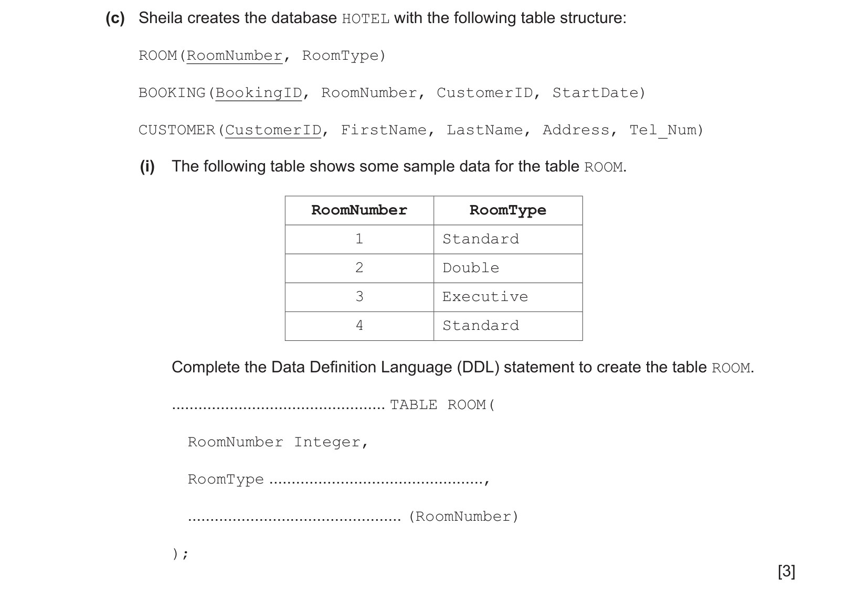Click the blank before TABLE ROOM
This screenshot has height=590, width=868.
pyautogui.click(x=278, y=406)
